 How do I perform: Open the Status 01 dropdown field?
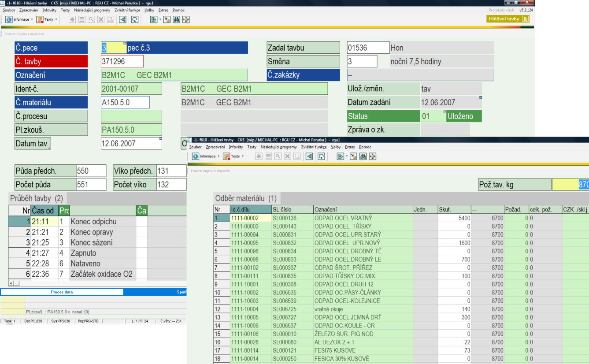tap(433, 116)
